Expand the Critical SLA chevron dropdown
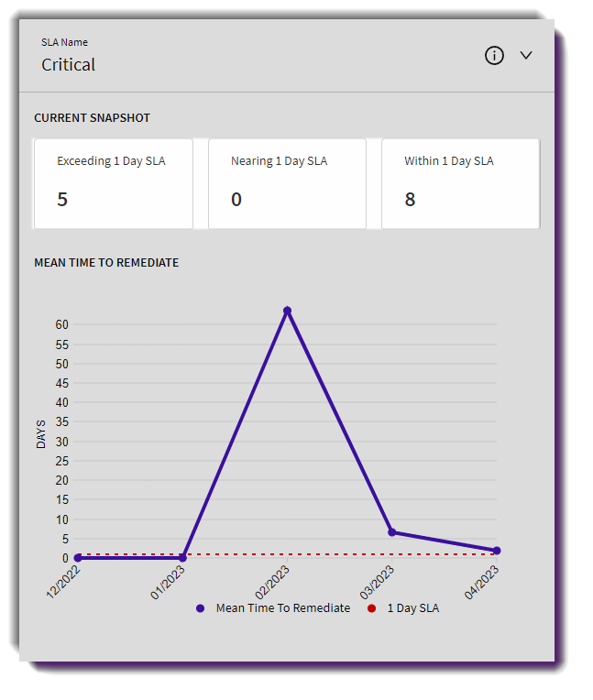The image size is (593, 700). 526,55
